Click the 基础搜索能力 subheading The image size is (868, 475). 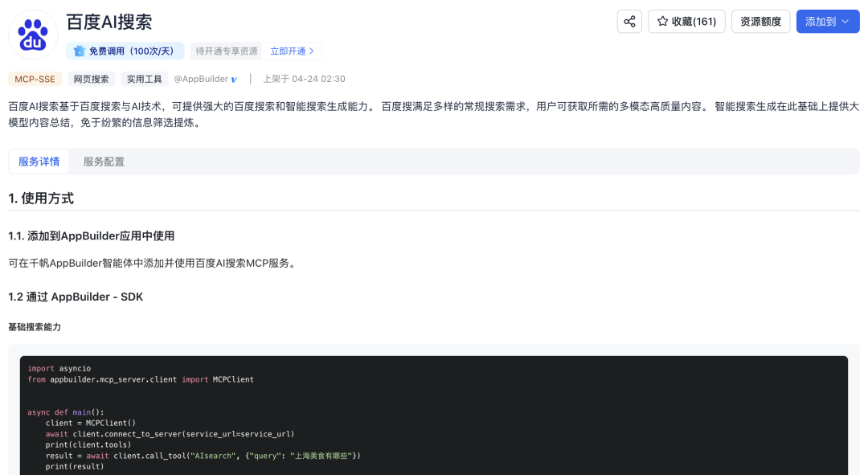pyautogui.click(x=35, y=327)
